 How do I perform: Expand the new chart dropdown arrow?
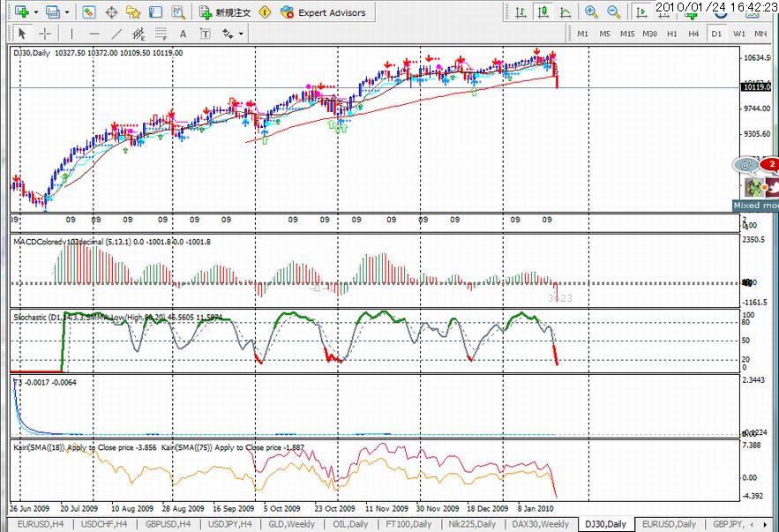36,12
